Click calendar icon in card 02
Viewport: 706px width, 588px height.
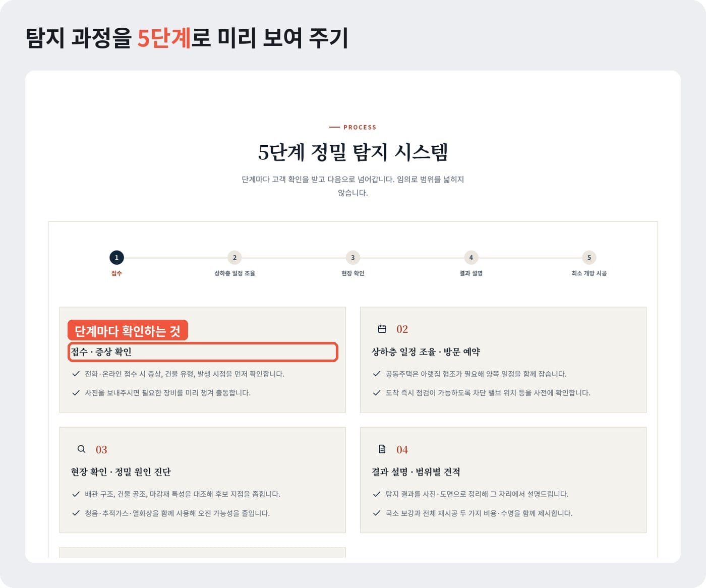tap(382, 329)
